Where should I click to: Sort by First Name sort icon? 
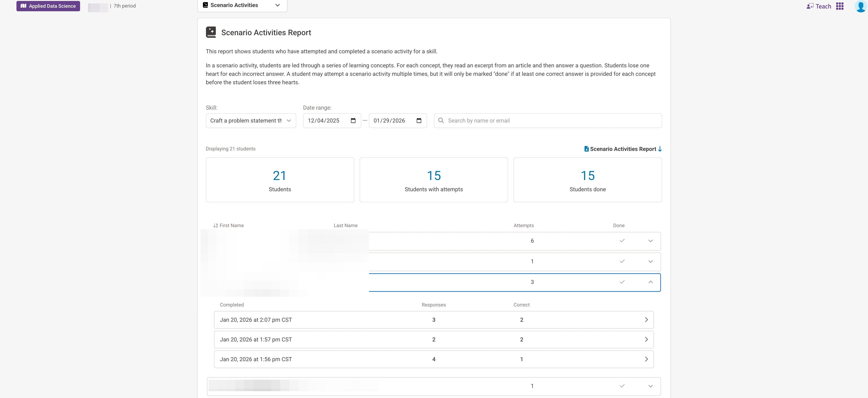point(216,226)
